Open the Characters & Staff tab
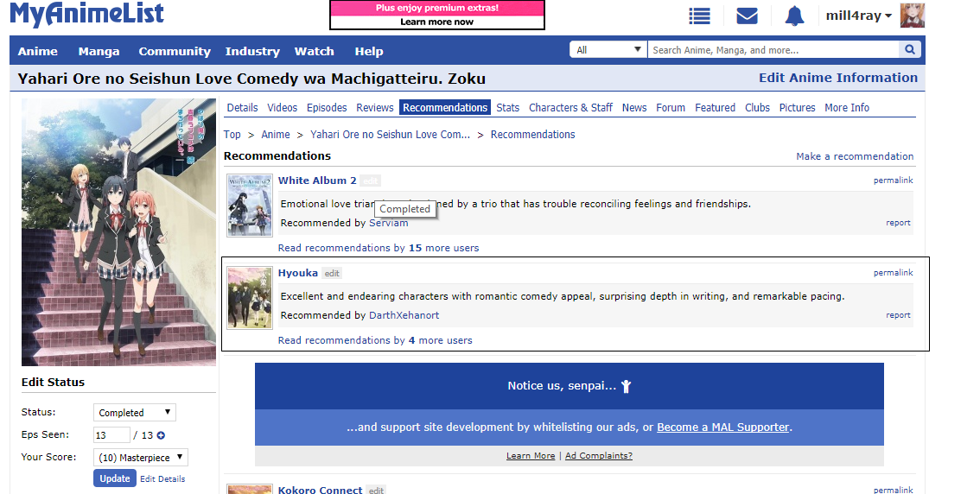The image size is (980, 494). tap(570, 107)
